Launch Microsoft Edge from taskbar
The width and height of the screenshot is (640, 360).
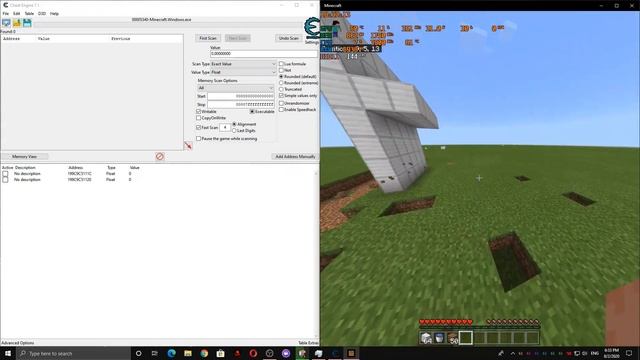pyautogui.click(x=171, y=353)
